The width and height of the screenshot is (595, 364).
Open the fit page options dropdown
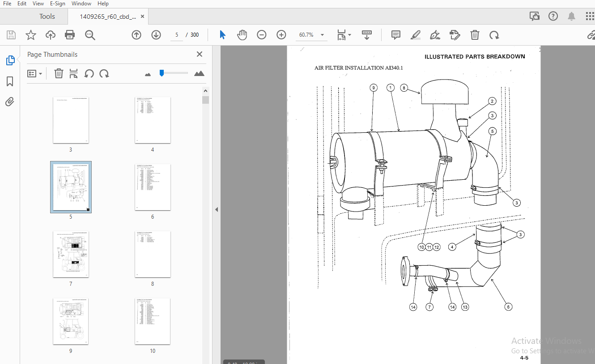pos(344,35)
